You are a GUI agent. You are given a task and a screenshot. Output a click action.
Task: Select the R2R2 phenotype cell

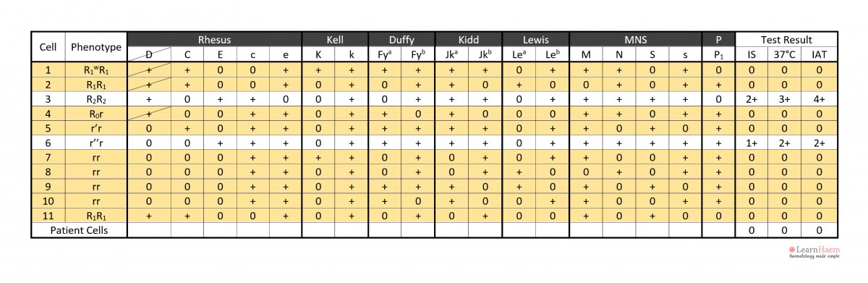(96, 98)
